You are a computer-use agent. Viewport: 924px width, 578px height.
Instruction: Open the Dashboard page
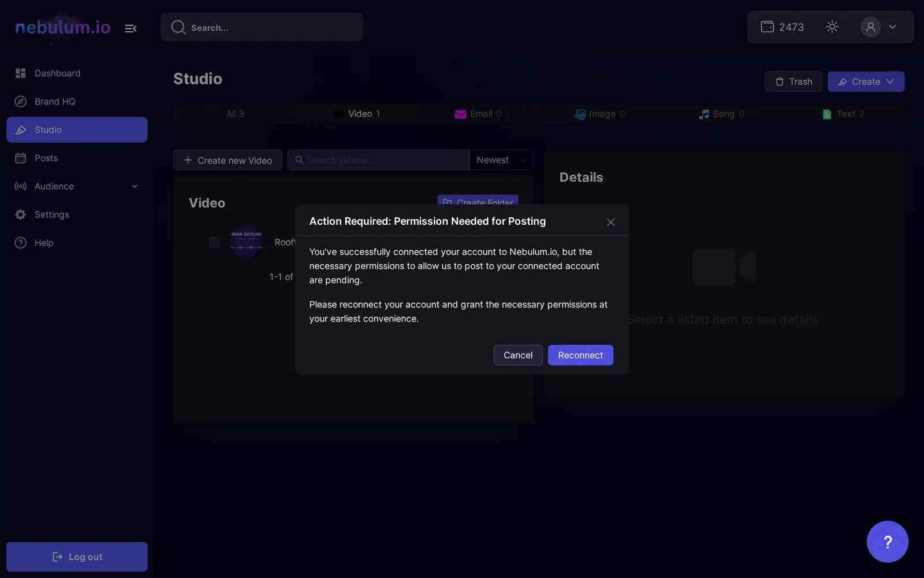click(x=77, y=73)
